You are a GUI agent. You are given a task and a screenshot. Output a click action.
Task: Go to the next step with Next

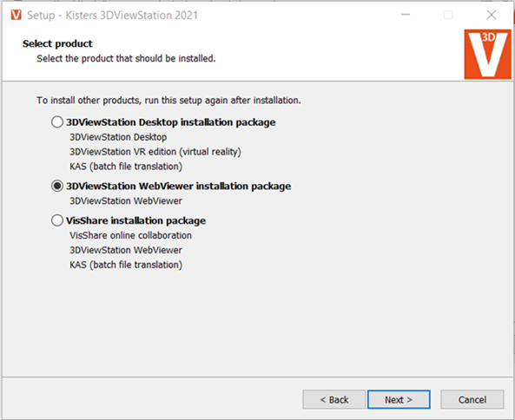tap(399, 400)
